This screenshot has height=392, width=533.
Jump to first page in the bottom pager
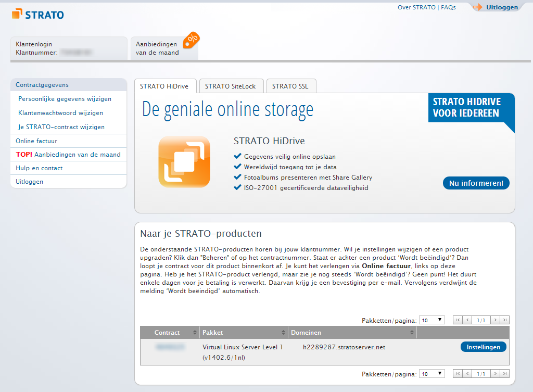click(458, 374)
